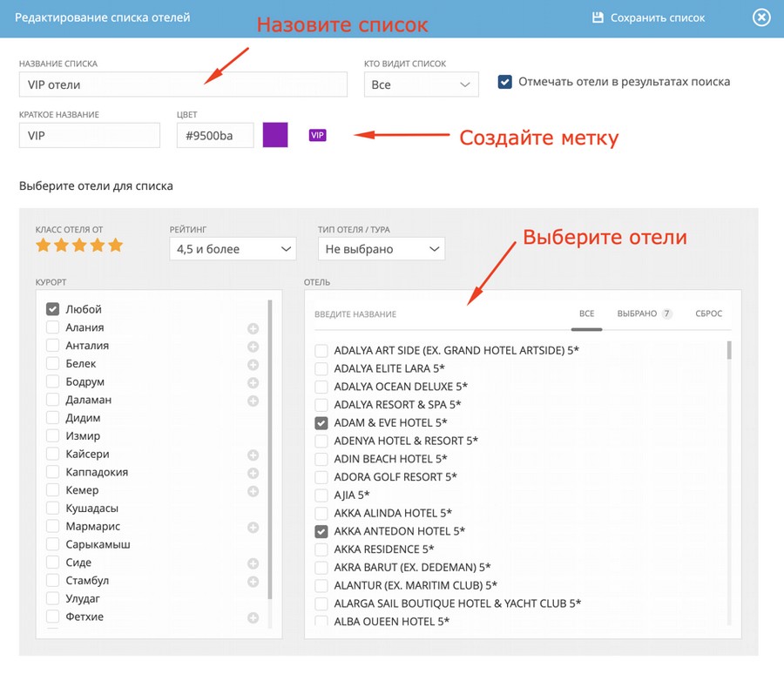Image resolution: width=784 pixels, height=674 pixels.
Task: Select ALARGA SAIL BOUTIQUE HOTEL row
Action: click(x=448, y=603)
